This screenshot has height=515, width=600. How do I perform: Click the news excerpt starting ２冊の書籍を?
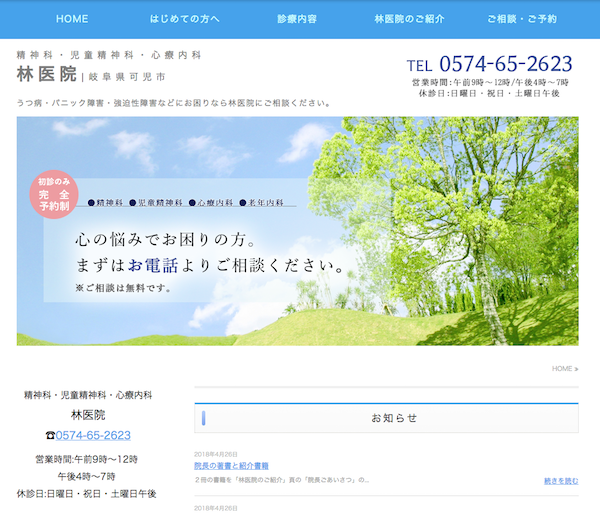coord(281,480)
